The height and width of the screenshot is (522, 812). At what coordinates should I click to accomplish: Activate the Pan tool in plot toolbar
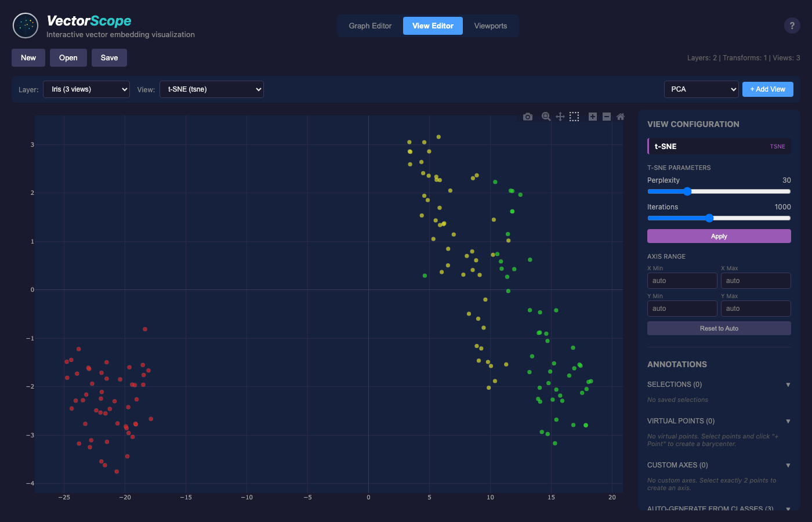click(560, 117)
